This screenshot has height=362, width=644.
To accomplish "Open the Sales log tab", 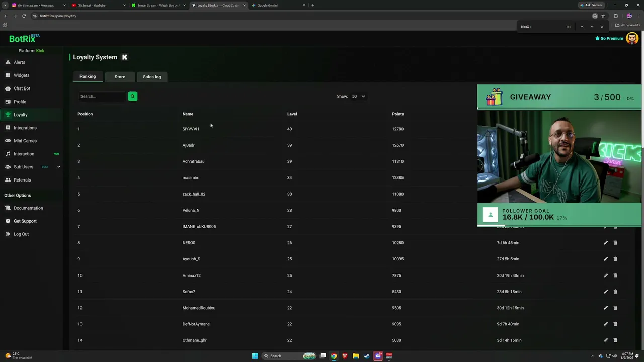I will click(x=152, y=77).
